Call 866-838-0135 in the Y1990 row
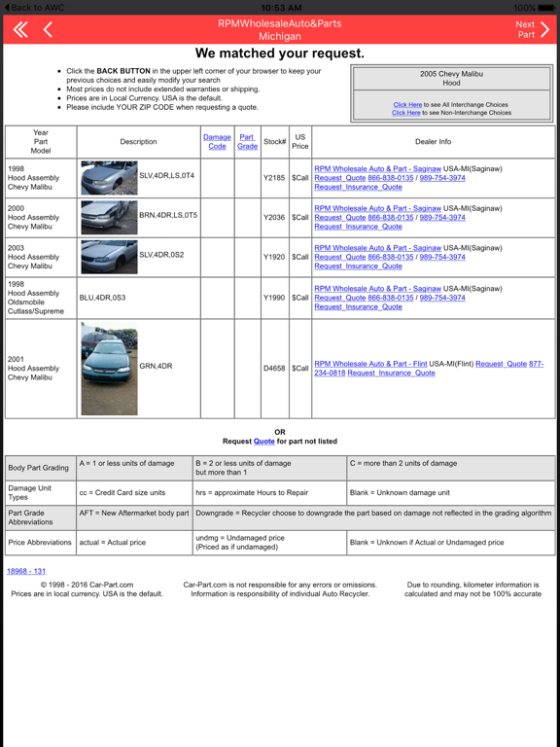 (x=391, y=298)
